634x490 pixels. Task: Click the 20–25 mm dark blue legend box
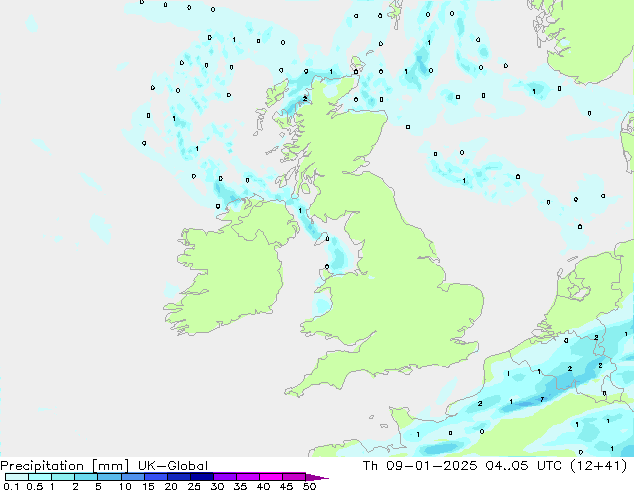(x=179, y=477)
